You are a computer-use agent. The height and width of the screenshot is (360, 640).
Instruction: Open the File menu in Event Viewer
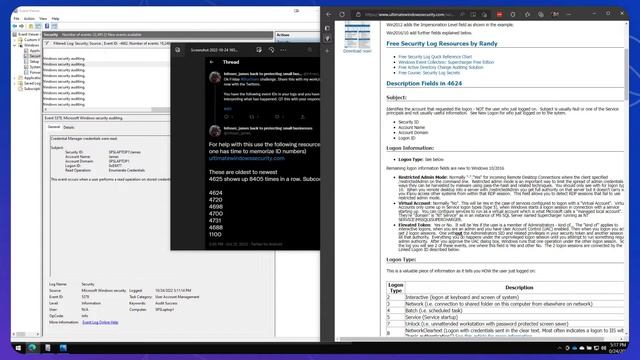(16, 19)
